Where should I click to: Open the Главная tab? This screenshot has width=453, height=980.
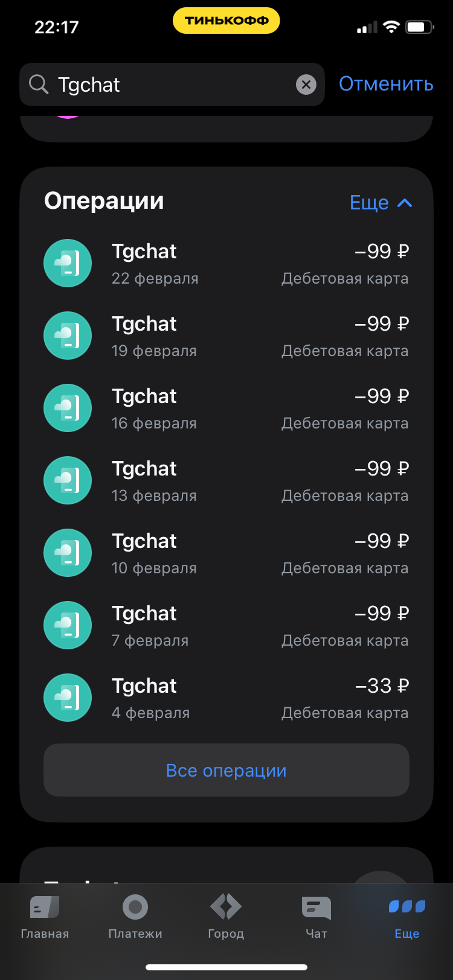click(45, 916)
